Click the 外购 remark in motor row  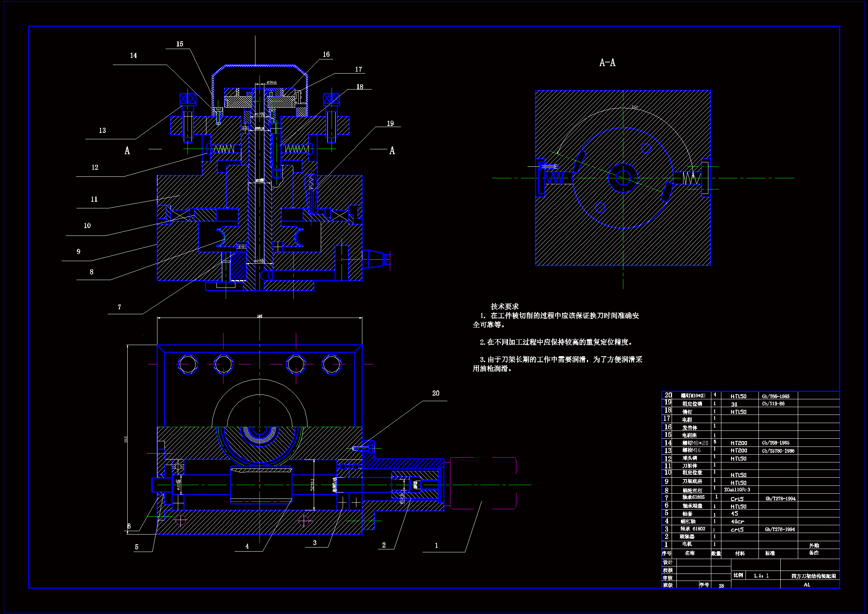coord(814,546)
